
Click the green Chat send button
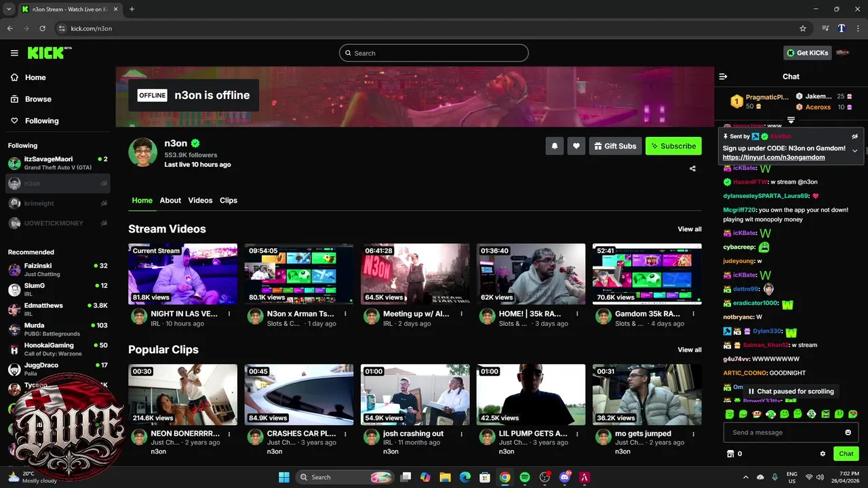846,454
